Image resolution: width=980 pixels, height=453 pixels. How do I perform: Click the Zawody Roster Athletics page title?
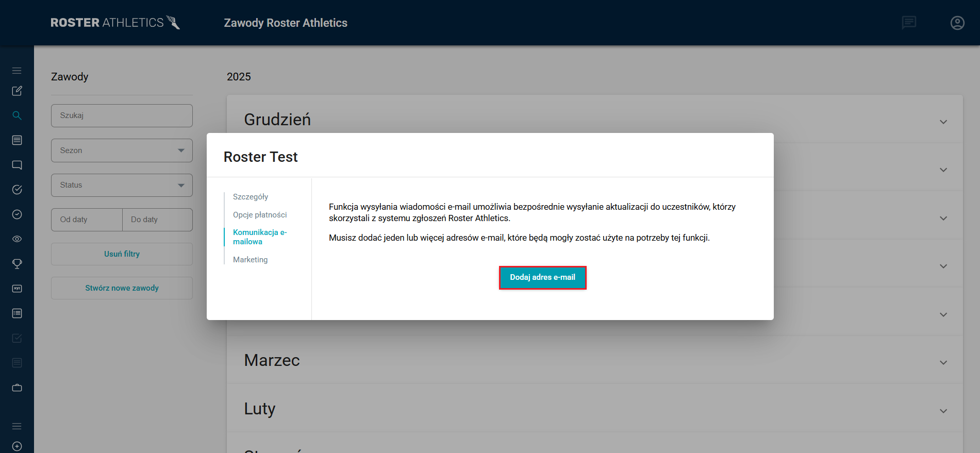pos(286,23)
